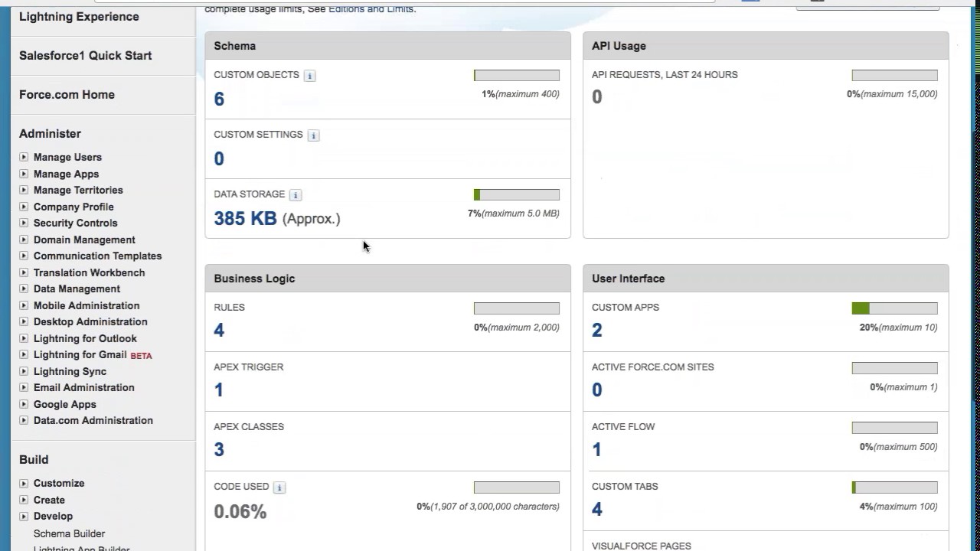Click the User Interface panel header

click(766, 279)
